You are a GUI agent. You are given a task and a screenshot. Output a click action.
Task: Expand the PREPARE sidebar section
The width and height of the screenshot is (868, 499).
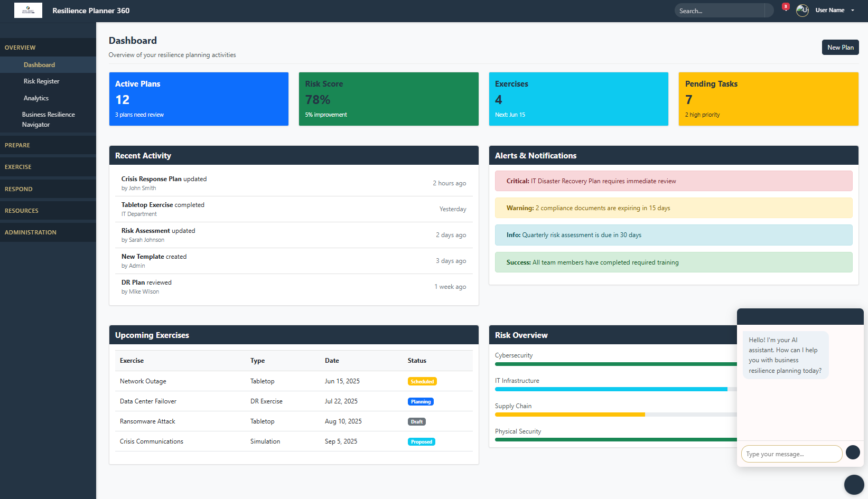point(17,145)
